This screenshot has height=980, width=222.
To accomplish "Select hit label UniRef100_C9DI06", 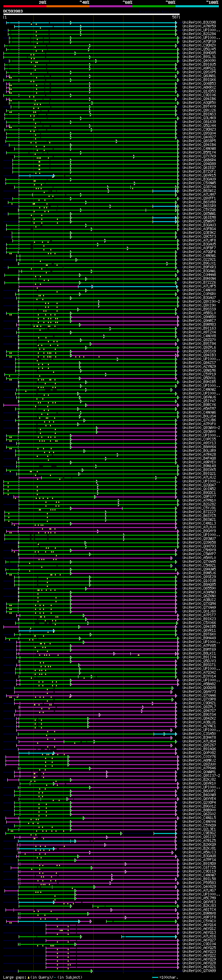I will click(x=199, y=95).
